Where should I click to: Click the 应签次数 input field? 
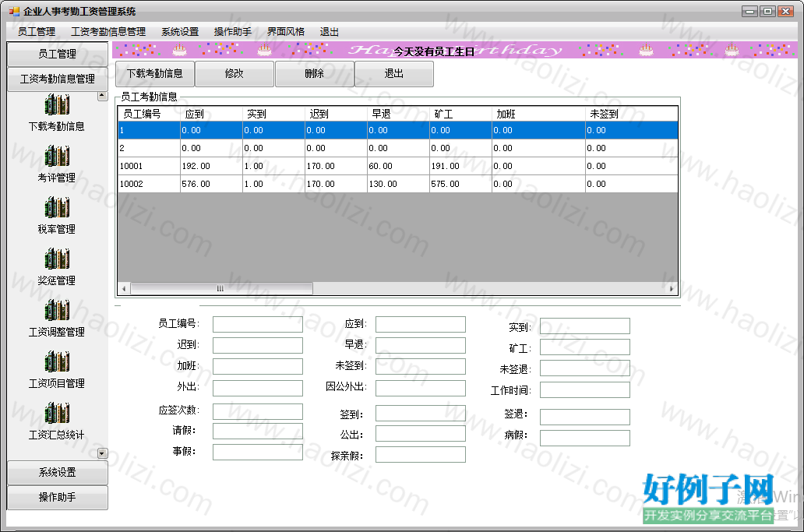point(257,411)
